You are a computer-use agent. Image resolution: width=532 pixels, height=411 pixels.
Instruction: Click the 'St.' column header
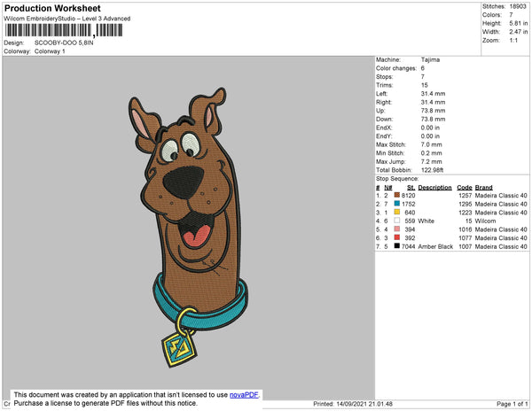411,188
